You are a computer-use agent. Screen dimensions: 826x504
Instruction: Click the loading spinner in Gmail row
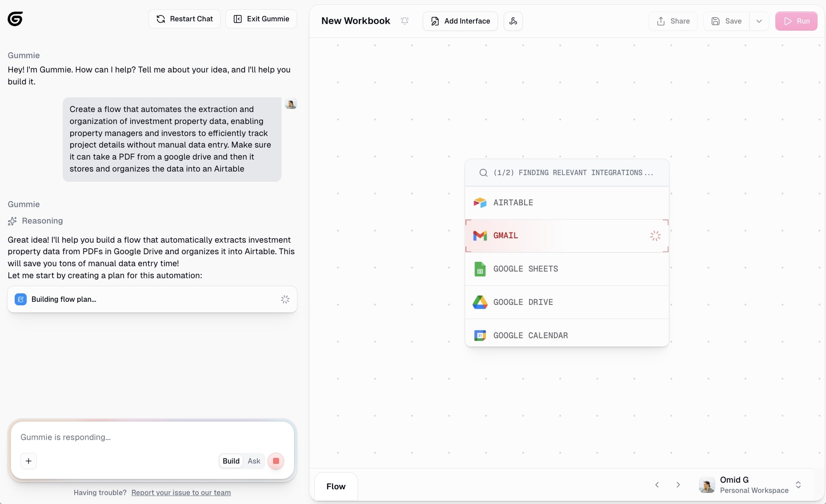[655, 236]
